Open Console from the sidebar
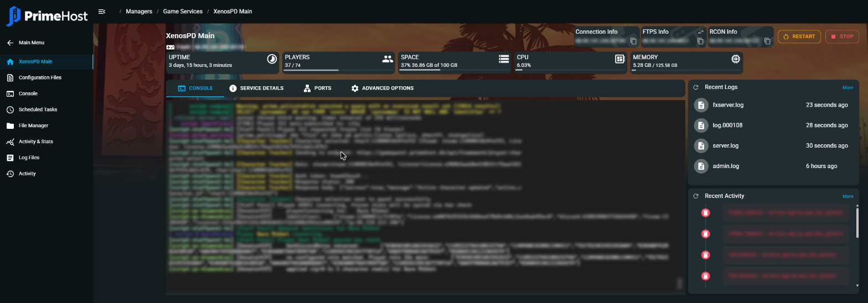 click(46, 94)
